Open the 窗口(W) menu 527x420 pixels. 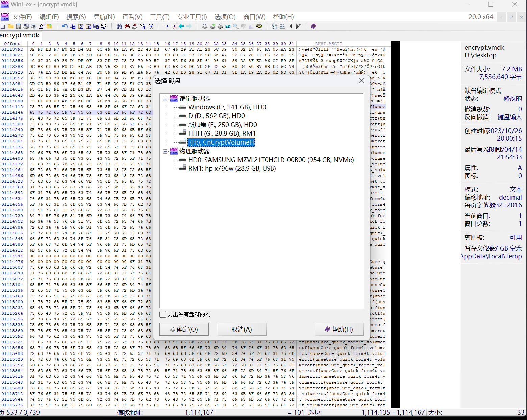[x=254, y=17]
